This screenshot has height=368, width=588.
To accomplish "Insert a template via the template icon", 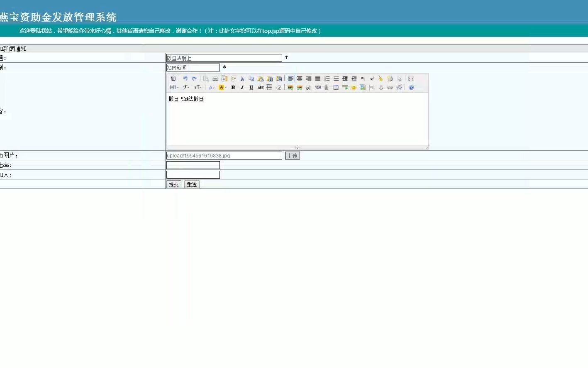I will coord(224,79).
